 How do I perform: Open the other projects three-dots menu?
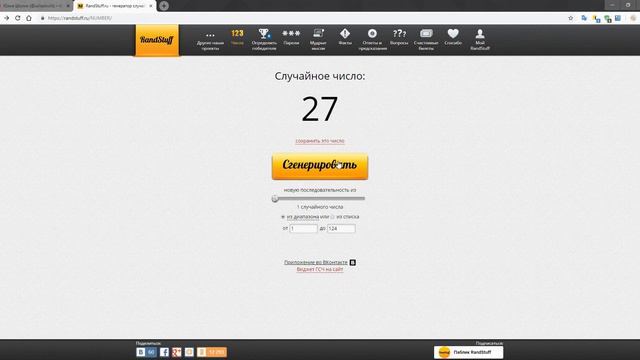tap(210, 36)
